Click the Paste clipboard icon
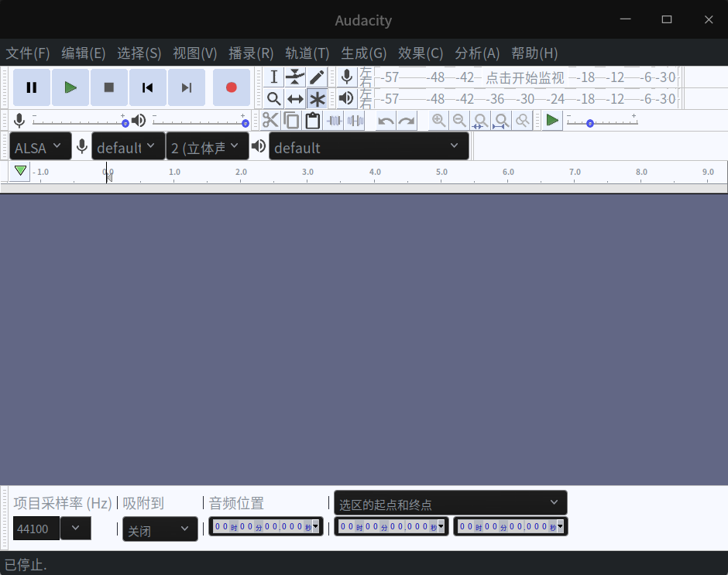 (312, 120)
